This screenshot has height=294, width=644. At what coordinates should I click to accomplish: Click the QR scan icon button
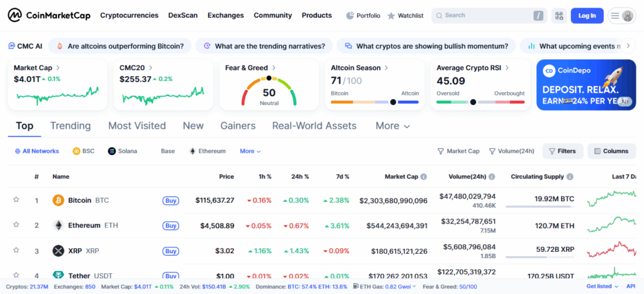(x=558, y=16)
